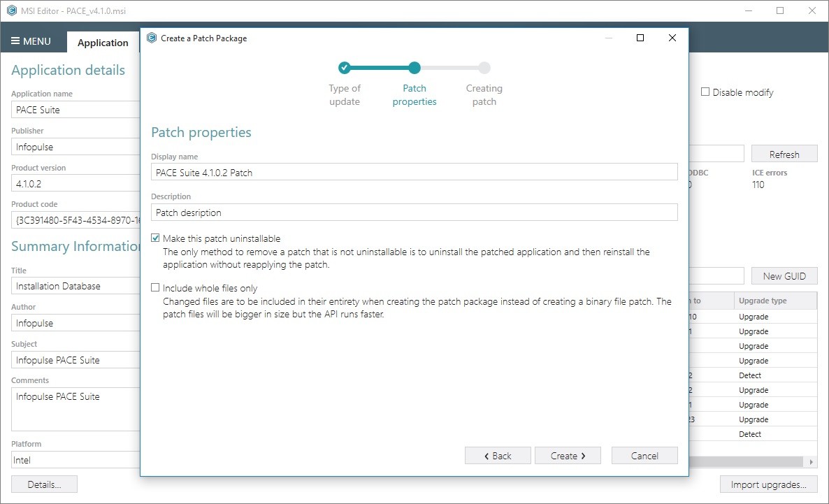
Task: Click the Product code field
Action: (75, 220)
